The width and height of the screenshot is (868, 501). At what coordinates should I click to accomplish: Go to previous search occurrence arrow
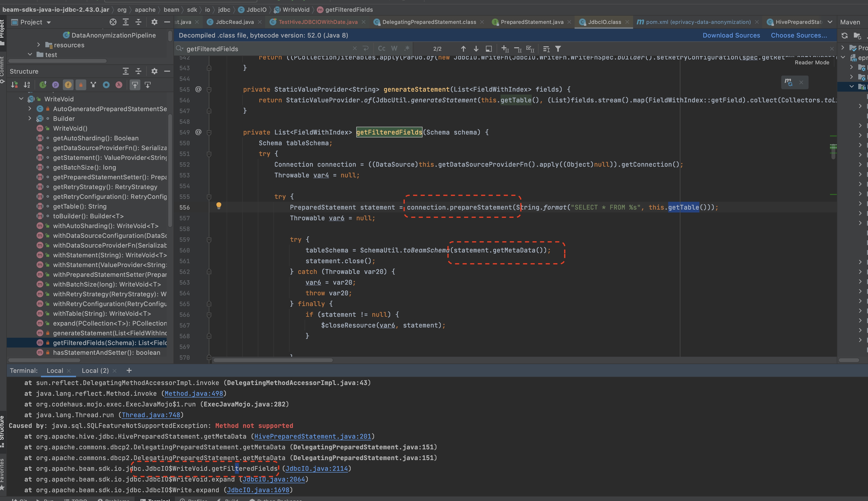click(463, 48)
